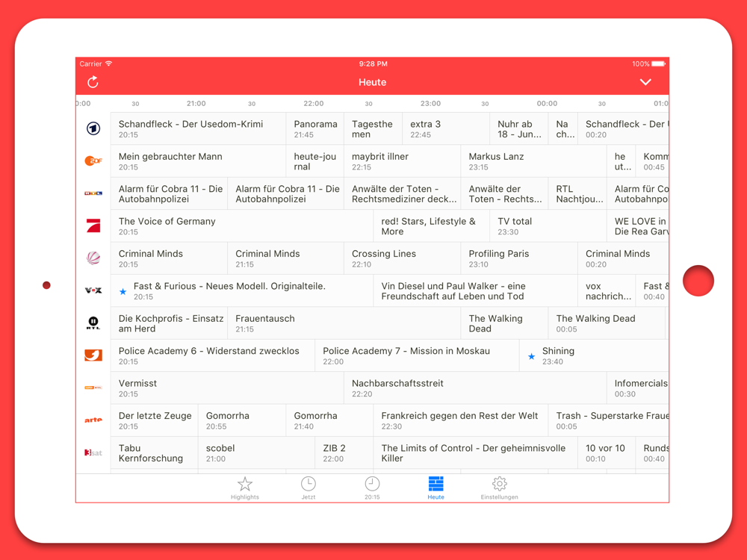The width and height of the screenshot is (747, 560).
Task: Open Frankreich gegen den Rest der Welt
Action: tap(461, 420)
